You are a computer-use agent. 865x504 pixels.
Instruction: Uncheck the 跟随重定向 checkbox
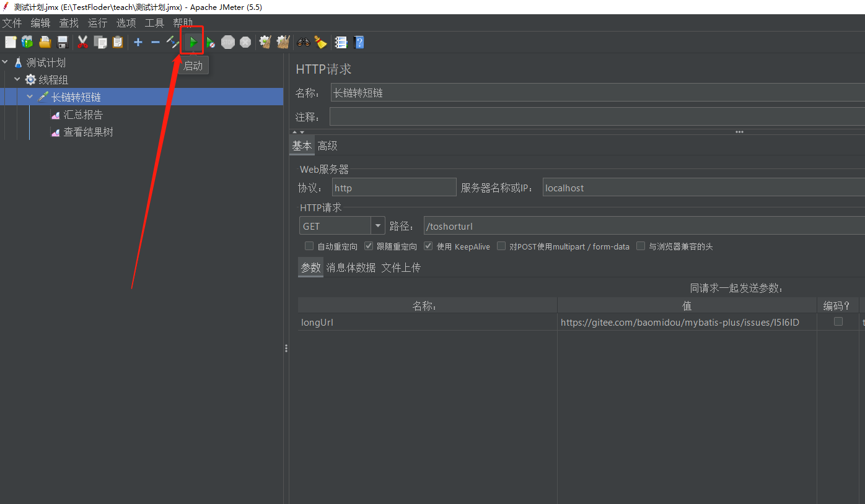pos(369,246)
